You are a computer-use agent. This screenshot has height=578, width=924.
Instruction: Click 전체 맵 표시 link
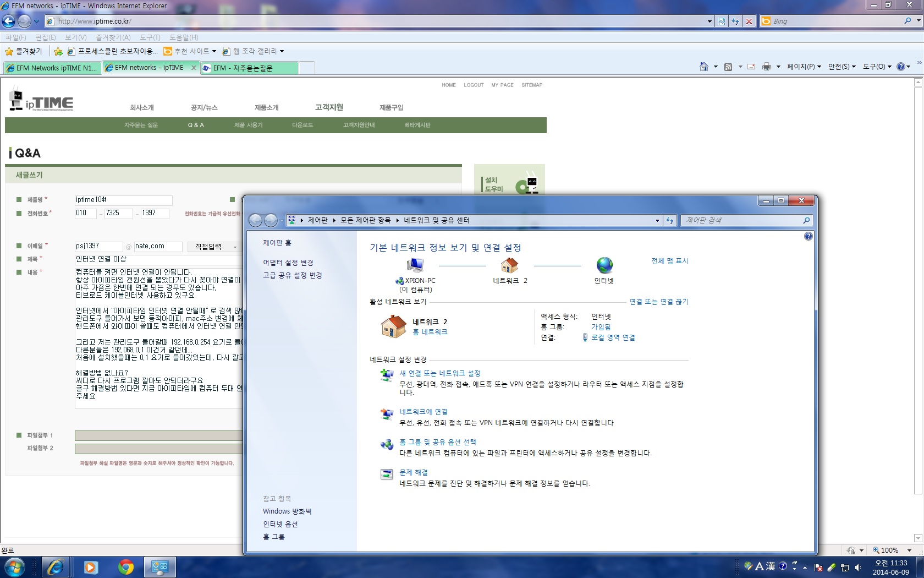coord(670,261)
